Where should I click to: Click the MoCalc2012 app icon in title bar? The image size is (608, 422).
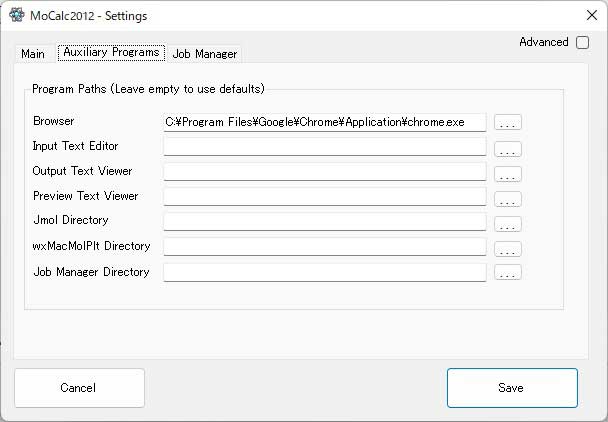(16, 14)
